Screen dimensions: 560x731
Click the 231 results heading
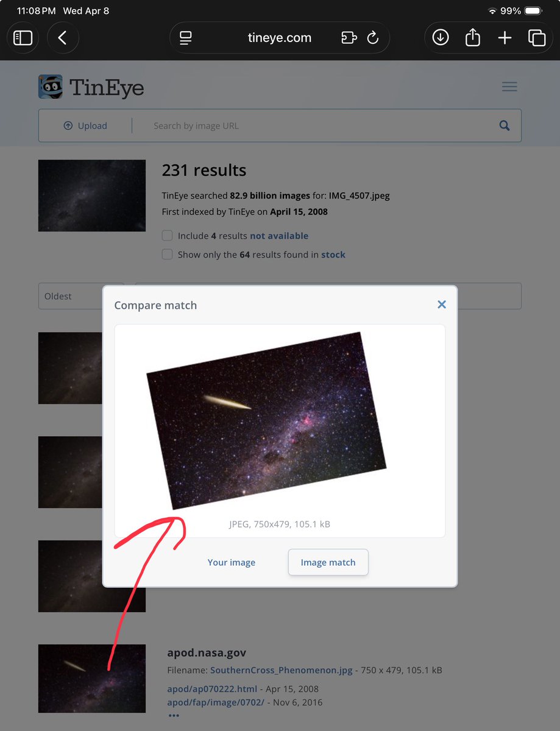[204, 170]
